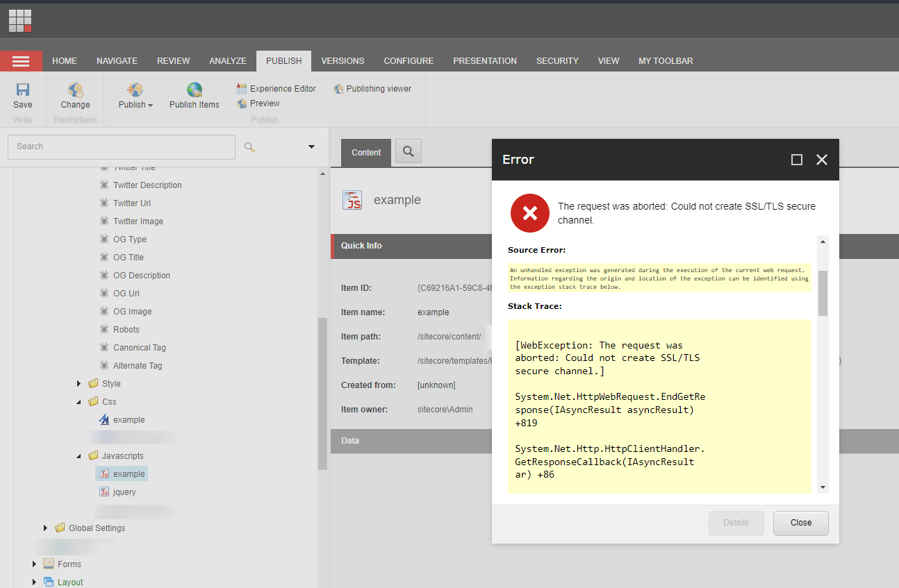The image size is (899, 588).
Task: Maximize the Error dialog
Action: (797, 160)
